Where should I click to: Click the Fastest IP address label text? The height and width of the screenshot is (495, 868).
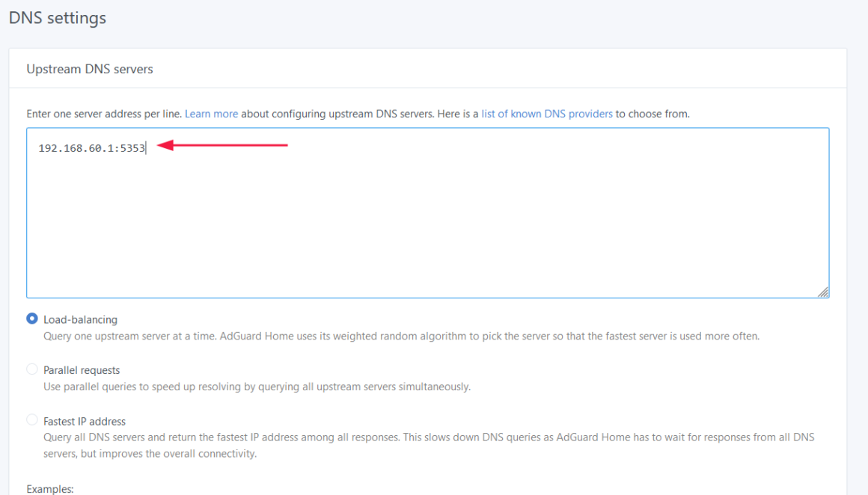[x=85, y=422]
